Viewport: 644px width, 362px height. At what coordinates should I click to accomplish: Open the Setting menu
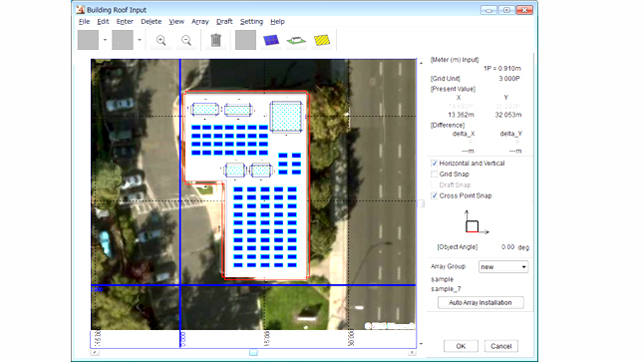pyautogui.click(x=251, y=21)
